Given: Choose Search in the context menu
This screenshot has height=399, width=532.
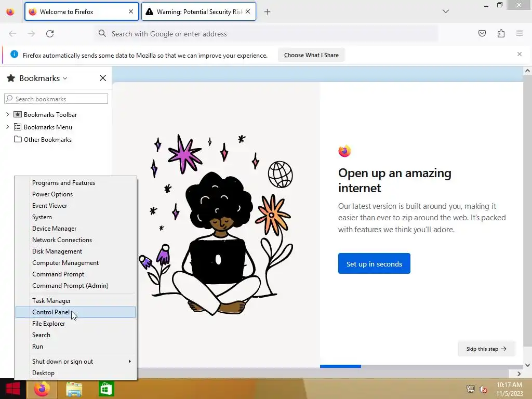Looking at the screenshot, I should 75,335.
